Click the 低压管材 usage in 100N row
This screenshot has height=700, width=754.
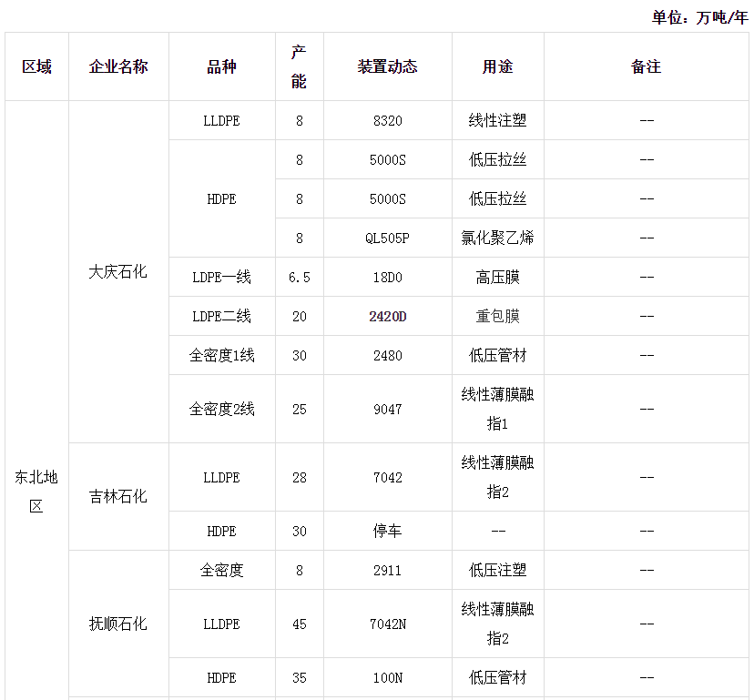(x=498, y=678)
